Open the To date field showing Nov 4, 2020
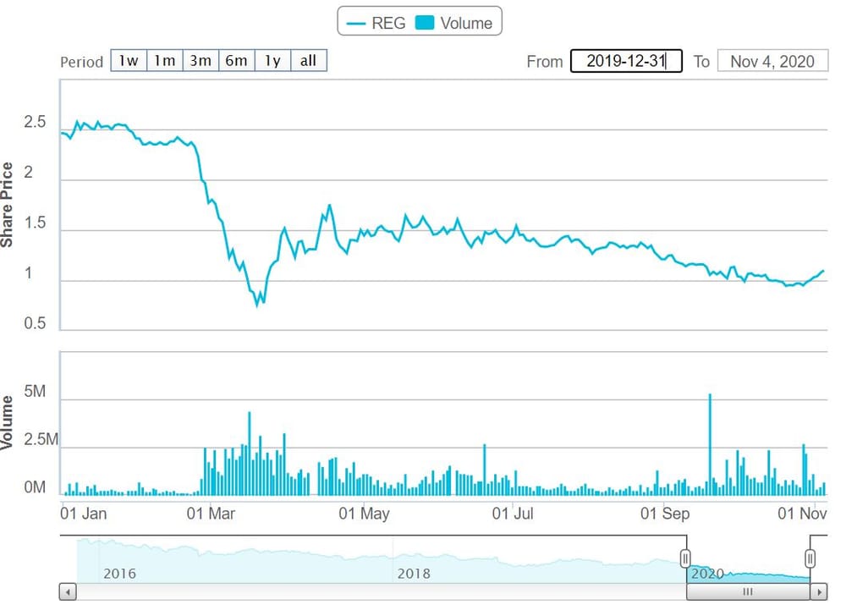The width and height of the screenshot is (846, 616). 772,60
